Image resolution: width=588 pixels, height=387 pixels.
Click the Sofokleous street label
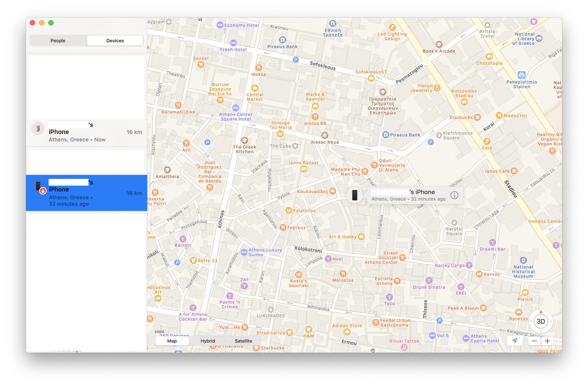tap(323, 65)
